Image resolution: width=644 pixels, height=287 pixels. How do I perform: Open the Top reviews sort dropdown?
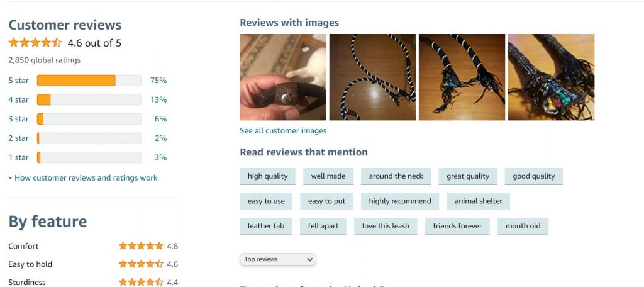(278, 259)
